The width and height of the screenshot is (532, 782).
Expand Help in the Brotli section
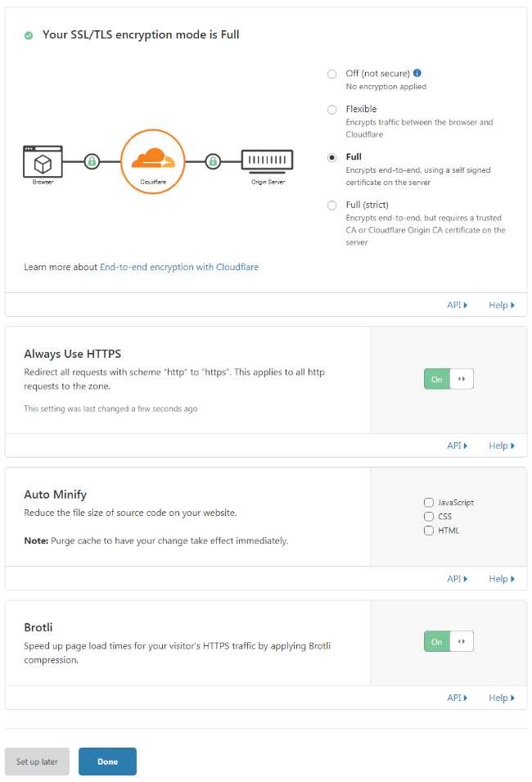pos(502,697)
